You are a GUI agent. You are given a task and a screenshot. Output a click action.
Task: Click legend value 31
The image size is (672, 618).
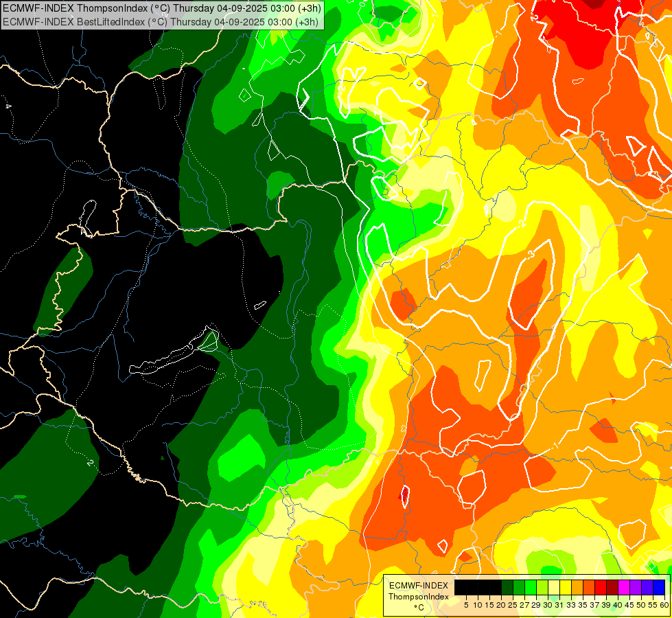tap(559, 605)
